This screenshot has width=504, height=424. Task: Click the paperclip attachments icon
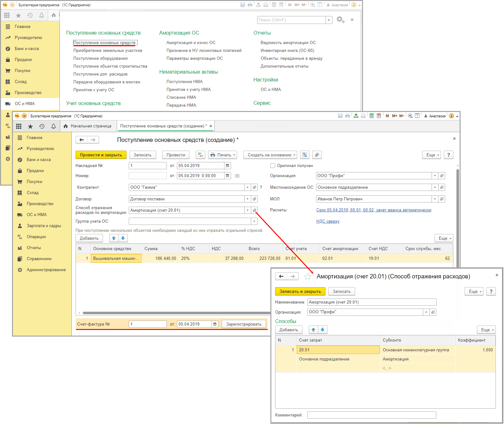pyautogui.click(x=317, y=155)
